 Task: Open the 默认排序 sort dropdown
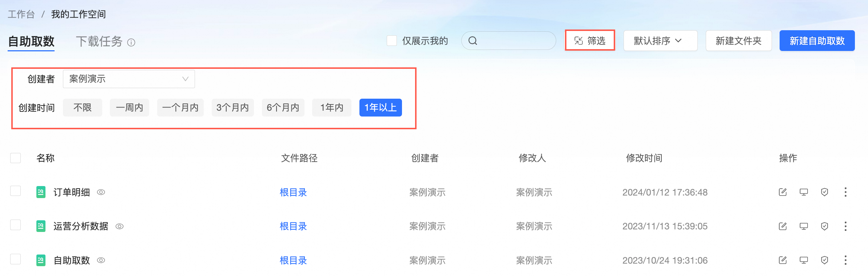660,41
